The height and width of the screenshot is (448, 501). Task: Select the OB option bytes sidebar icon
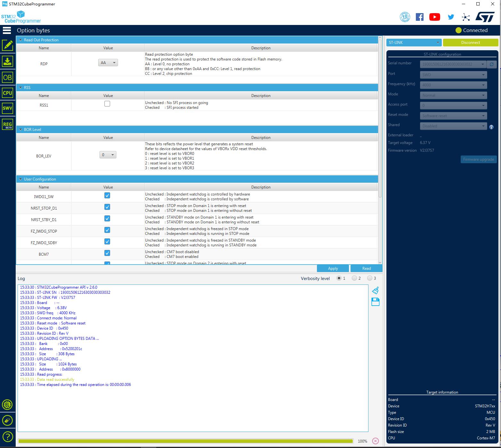[x=7, y=77]
